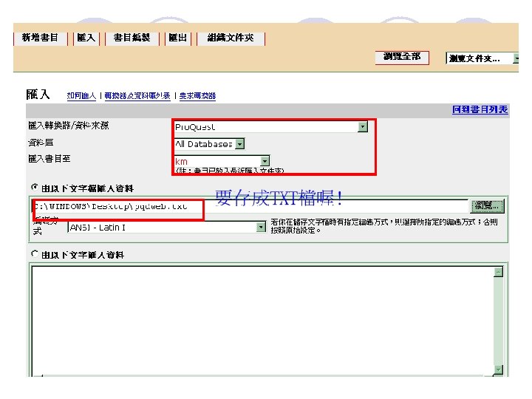Screen dimensions: 532x399
Task: Open the 書目編製 tab
Action: 132,38
